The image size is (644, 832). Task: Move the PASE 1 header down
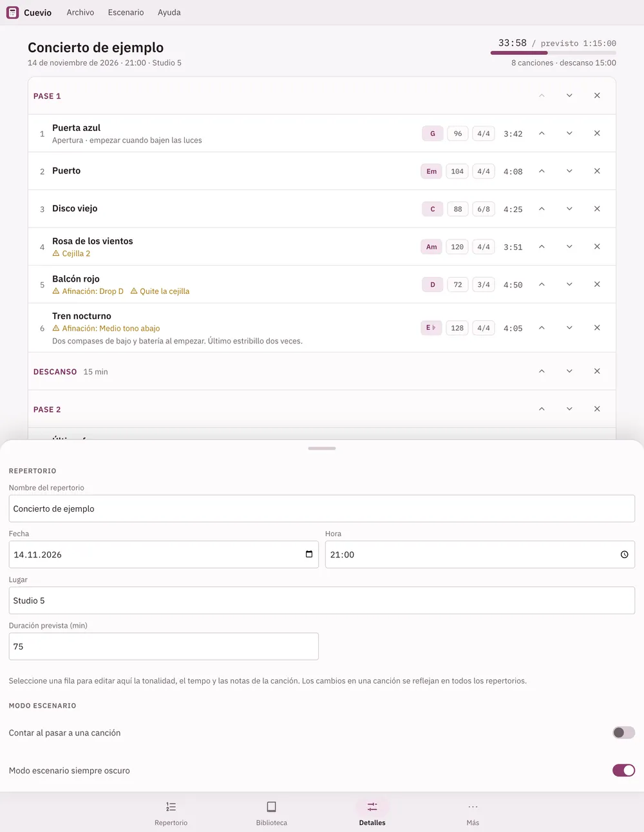point(569,95)
